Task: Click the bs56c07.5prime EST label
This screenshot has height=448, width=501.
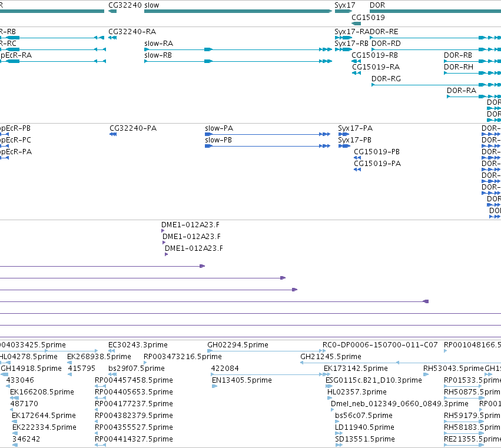Action: [364, 416]
